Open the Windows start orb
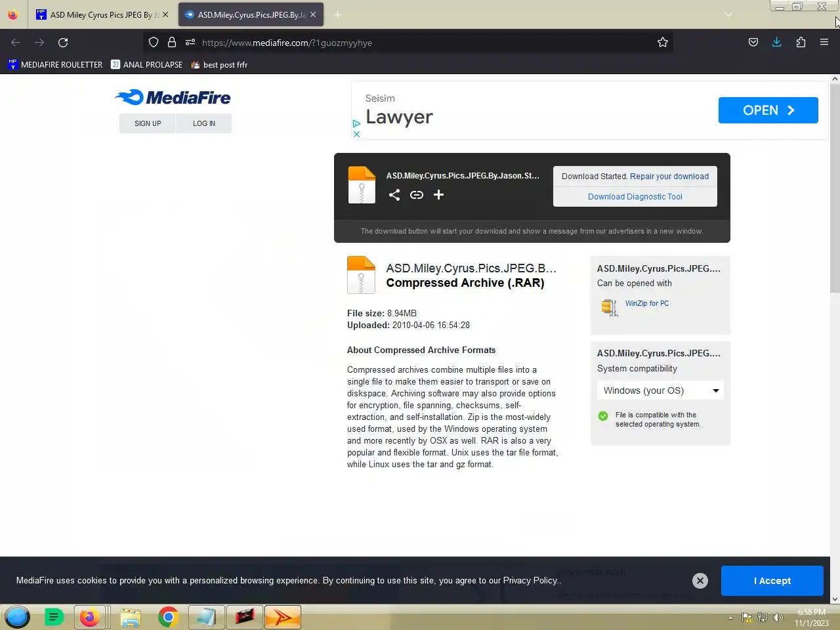Image resolution: width=840 pixels, height=630 pixels. [x=18, y=618]
